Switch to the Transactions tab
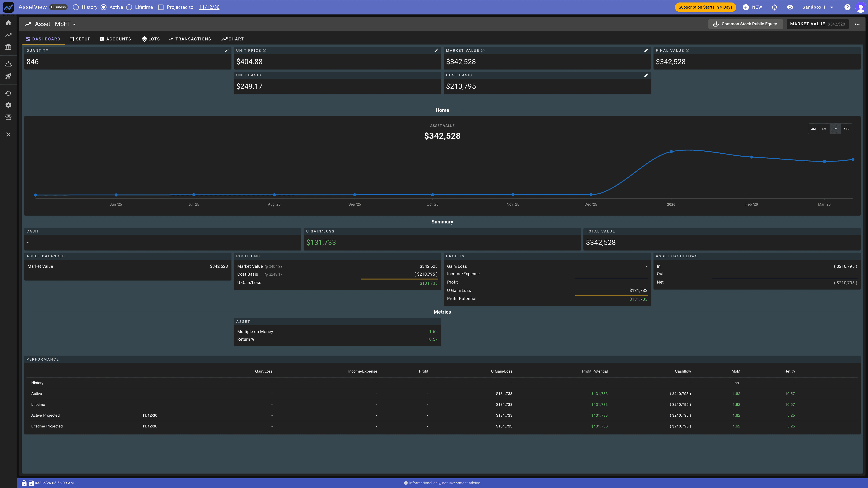 pos(190,39)
